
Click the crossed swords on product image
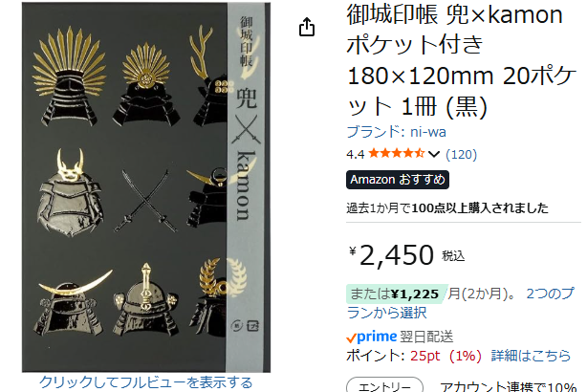[145, 201]
